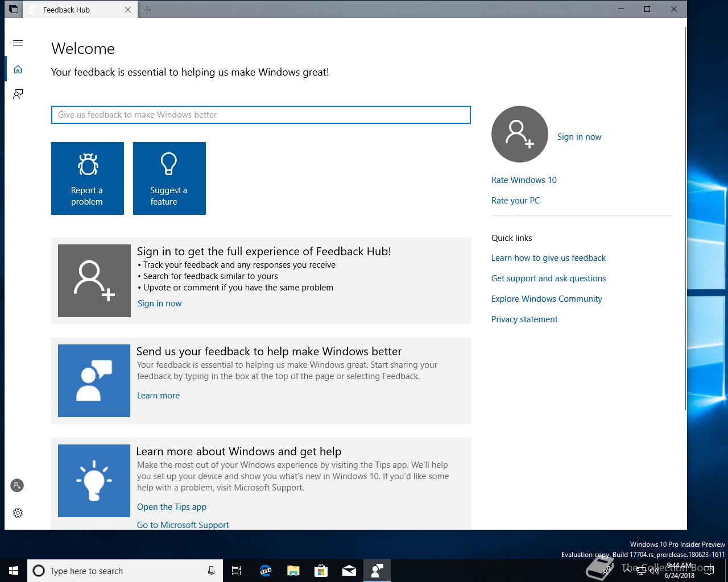The width and height of the screenshot is (728, 582).
Task: Click the Report a problem tile
Action: [88, 178]
